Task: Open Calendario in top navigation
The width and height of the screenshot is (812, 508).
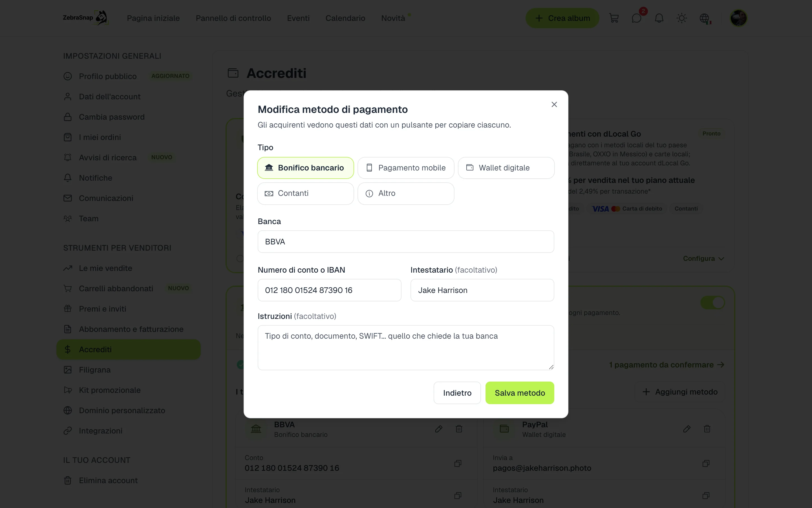Action: 345,18
